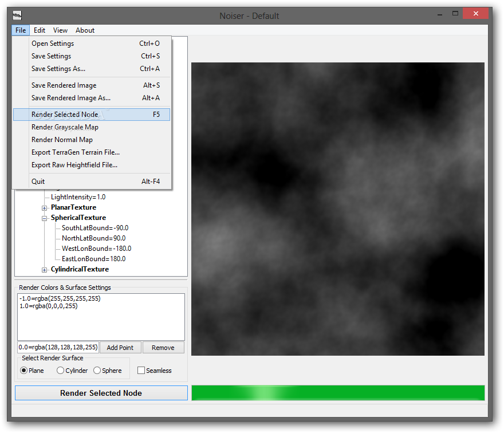Select the Plane render surface

32,371
